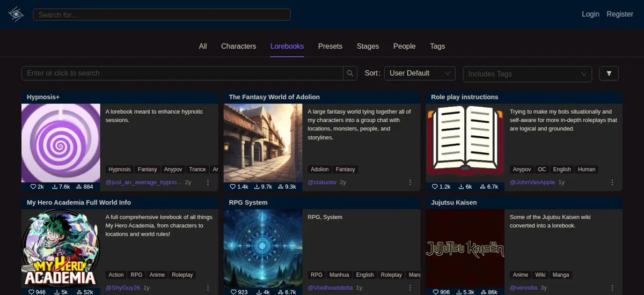The image size is (644, 295).
Task: Like RPG System heart icon 923
Action: coord(233,292)
